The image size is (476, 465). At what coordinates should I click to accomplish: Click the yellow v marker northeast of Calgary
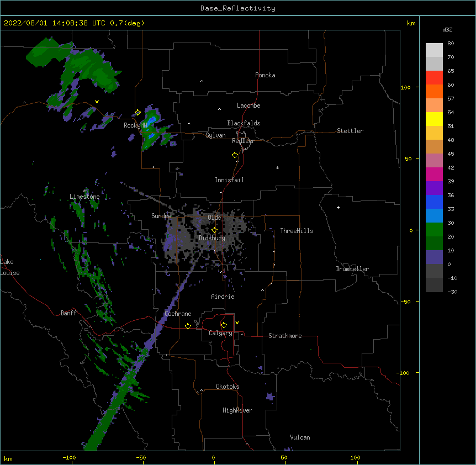click(x=237, y=323)
